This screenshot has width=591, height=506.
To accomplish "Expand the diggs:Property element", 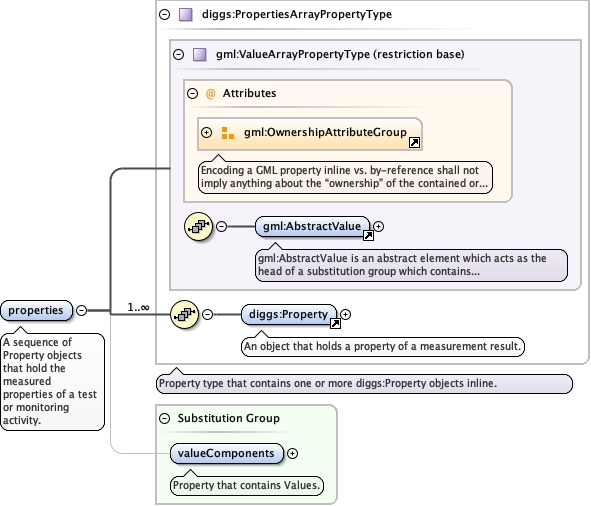I will [x=345, y=314].
